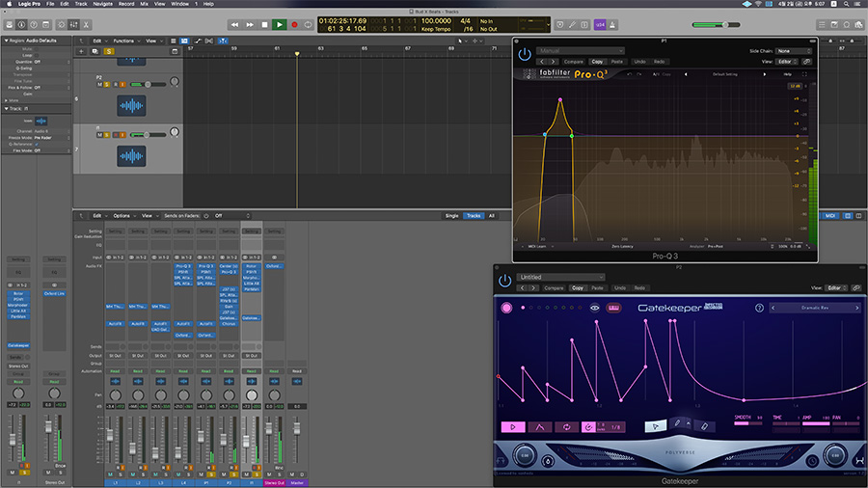Screen dimensions: 868x488
Task: Open Gatekeeper View Editor dropdown
Action: pyautogui.click(x=836, y=287)
